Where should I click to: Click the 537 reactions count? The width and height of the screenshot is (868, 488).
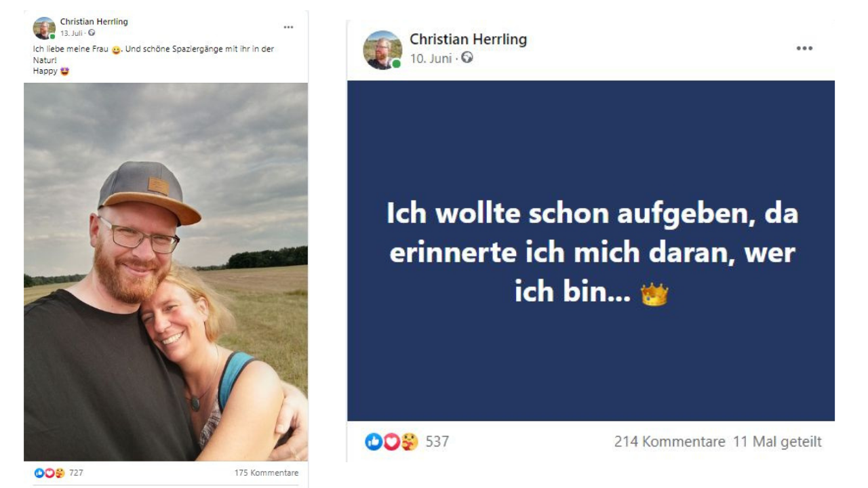[437, 442]
